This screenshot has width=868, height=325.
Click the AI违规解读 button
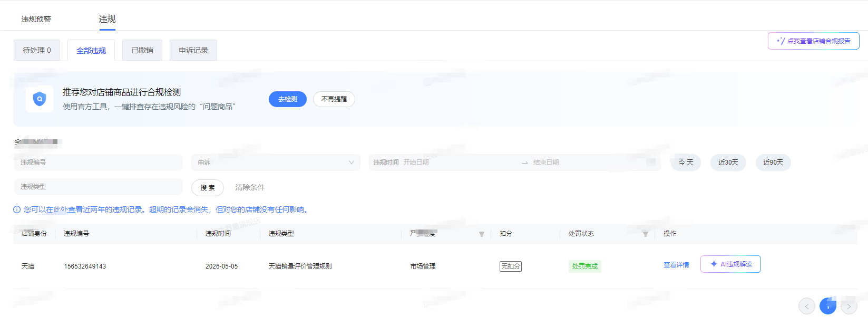click(x=730, y=264)
